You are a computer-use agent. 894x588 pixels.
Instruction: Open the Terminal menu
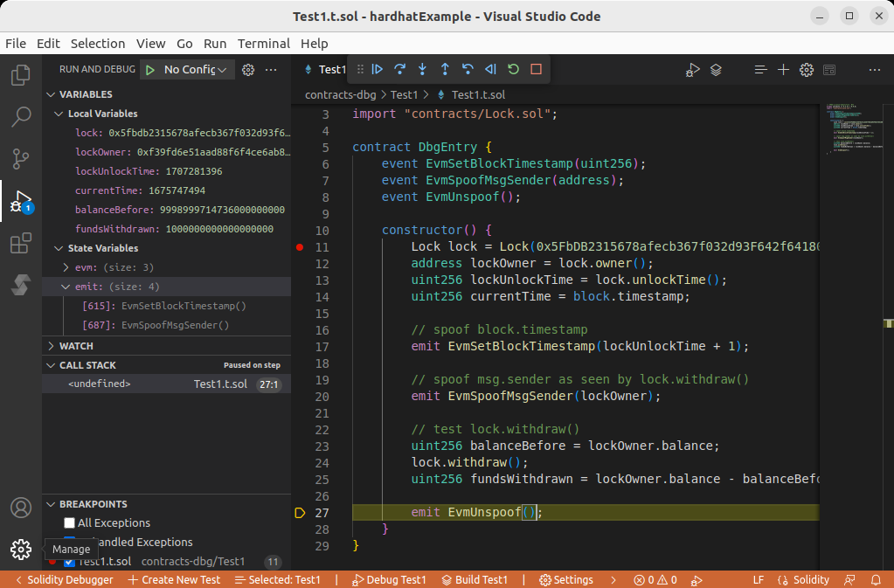click(x=263, y=44)
